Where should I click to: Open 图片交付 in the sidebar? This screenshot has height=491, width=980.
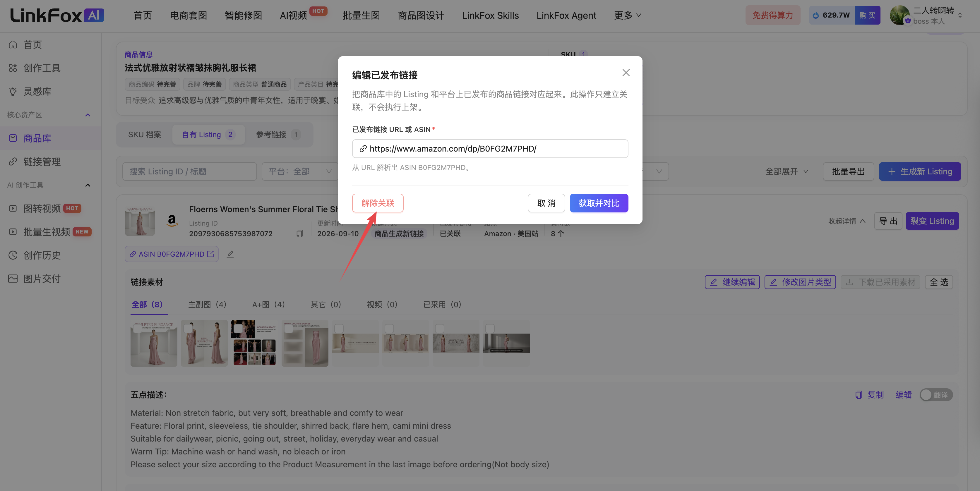[x=42, y=279]
